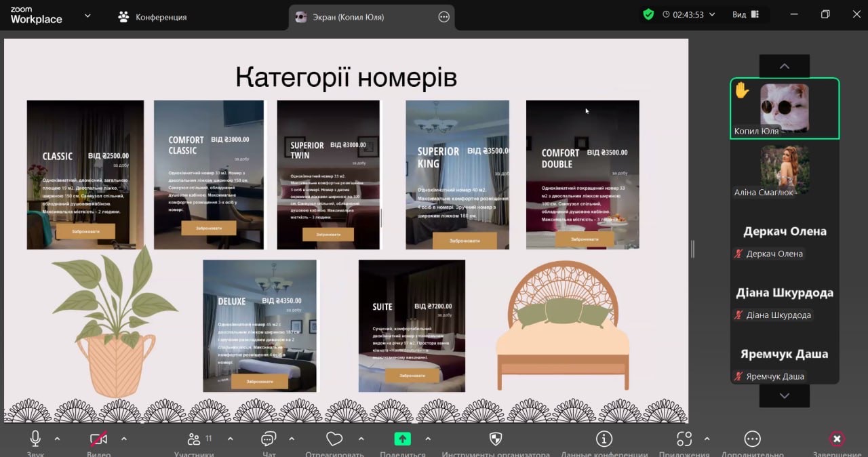Expand chat options arrow beside Чат
The height and width of the screenshot is (457, 868).
pos(292,439)
